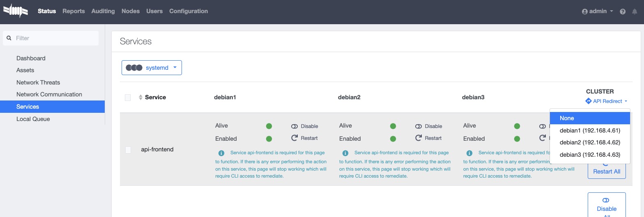The height and width of the screenshot is (217, 644).
Task: Select debian2 (192.168.4.62) from redirect list
Action: point(589,142)
